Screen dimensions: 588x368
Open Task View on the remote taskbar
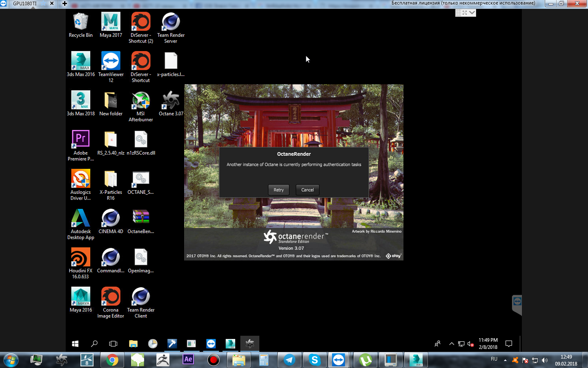click(x=113, y=343)
